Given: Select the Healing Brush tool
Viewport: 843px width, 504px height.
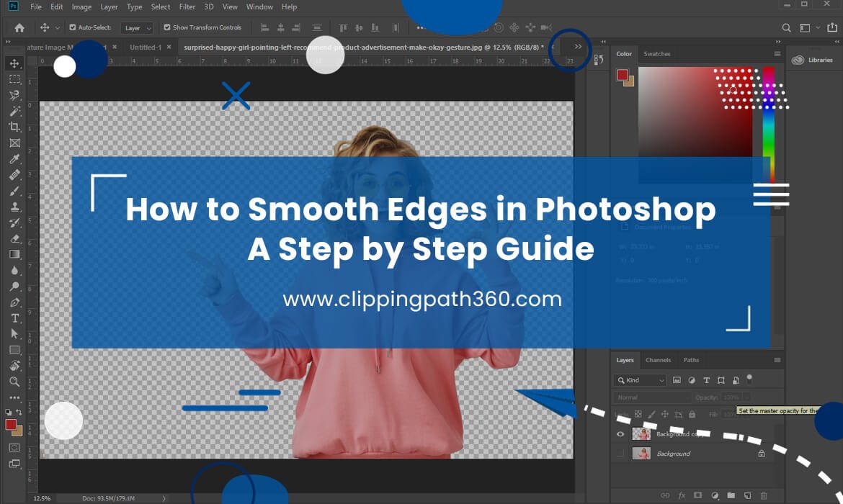Looking at the screenshot, I should 14,175.
